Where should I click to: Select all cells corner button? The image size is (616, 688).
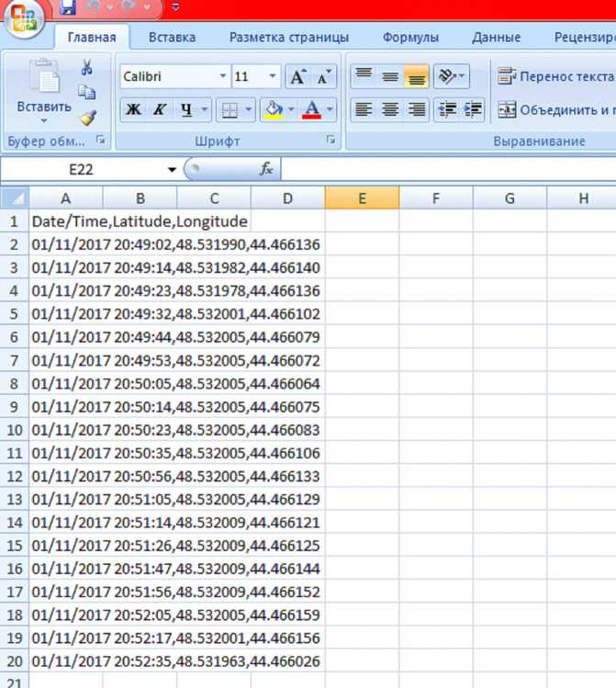click(15, 197)
